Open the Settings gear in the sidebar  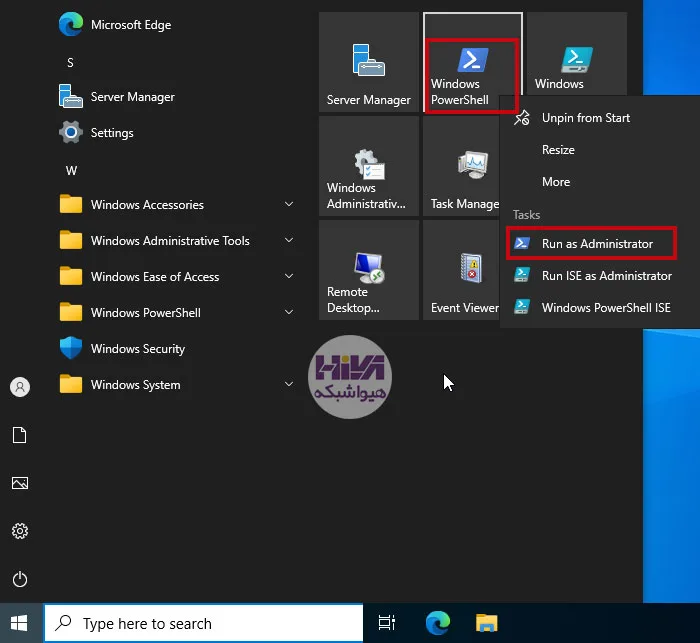coord(20,531)
